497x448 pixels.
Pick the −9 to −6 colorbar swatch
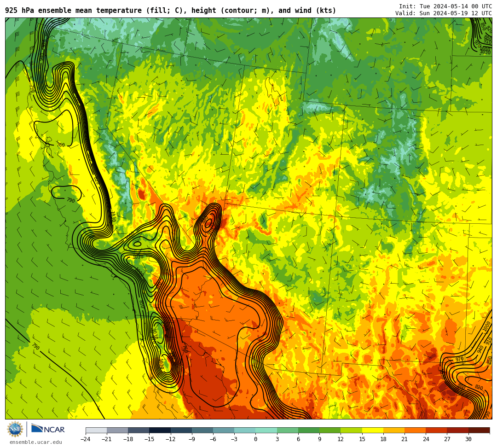point(202,430)
